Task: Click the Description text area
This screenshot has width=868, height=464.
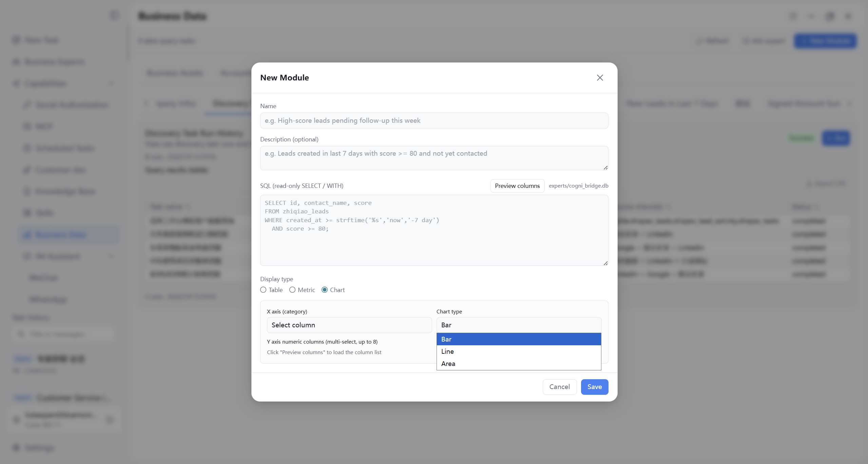Action: [x=434, y=158]
